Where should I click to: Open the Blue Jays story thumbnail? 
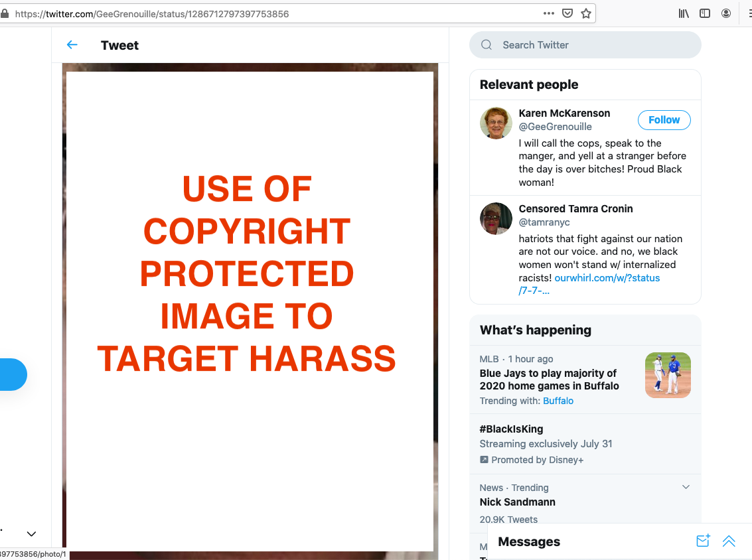point(668,375)
